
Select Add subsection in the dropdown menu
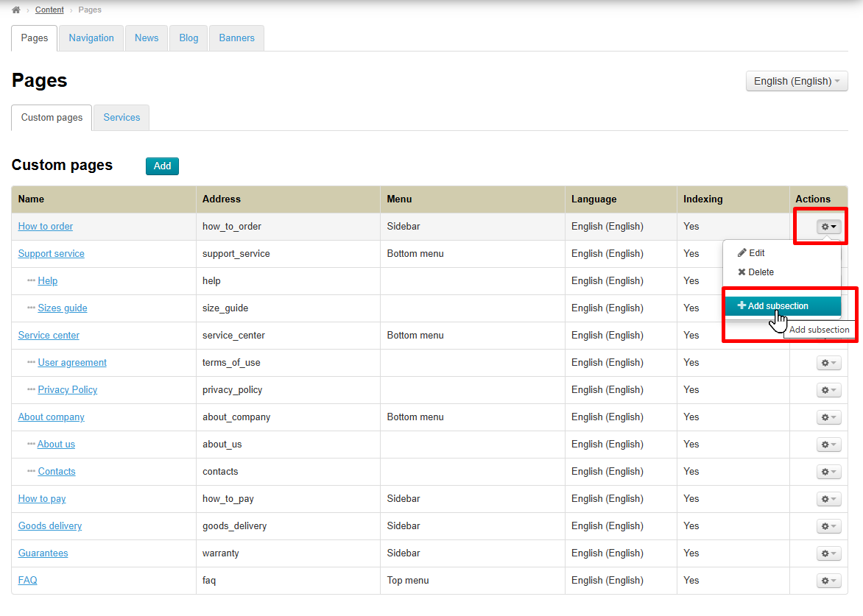(x=778, y=306)
